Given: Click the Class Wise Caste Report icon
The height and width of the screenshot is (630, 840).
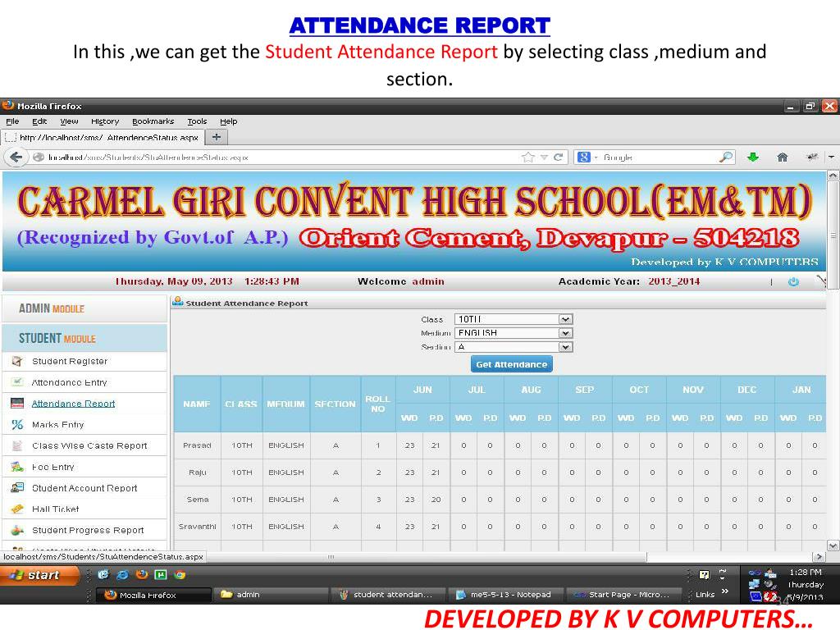Looking at the screenshot, I should (x=17, y=445).
